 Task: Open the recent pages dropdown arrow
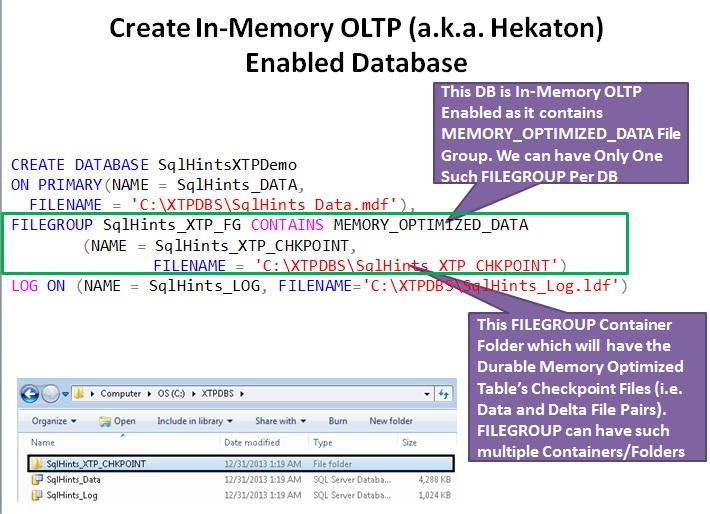coord(64,394)
